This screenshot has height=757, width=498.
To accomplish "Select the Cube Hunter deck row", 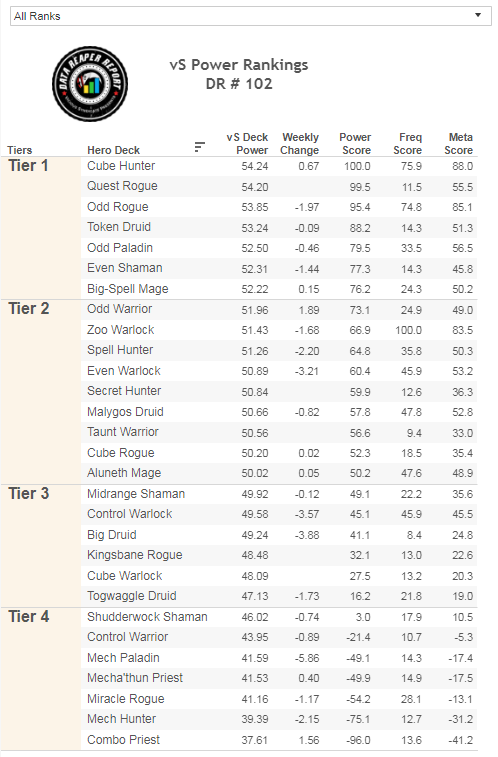I will (x=279, y=166).
